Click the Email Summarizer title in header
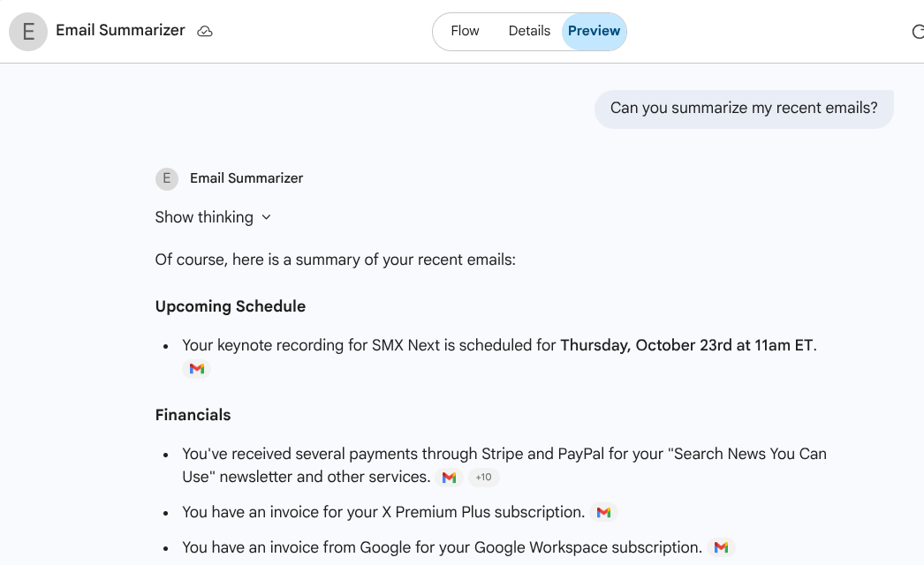Screen dimensions: 924x565 tap(120, 30)
